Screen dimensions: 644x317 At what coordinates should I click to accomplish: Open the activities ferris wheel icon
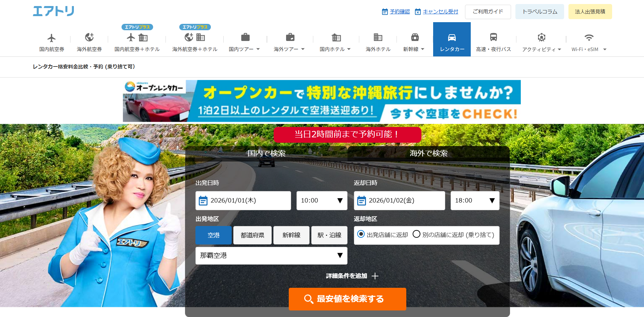pyautogui.click(x=541, y=37)
